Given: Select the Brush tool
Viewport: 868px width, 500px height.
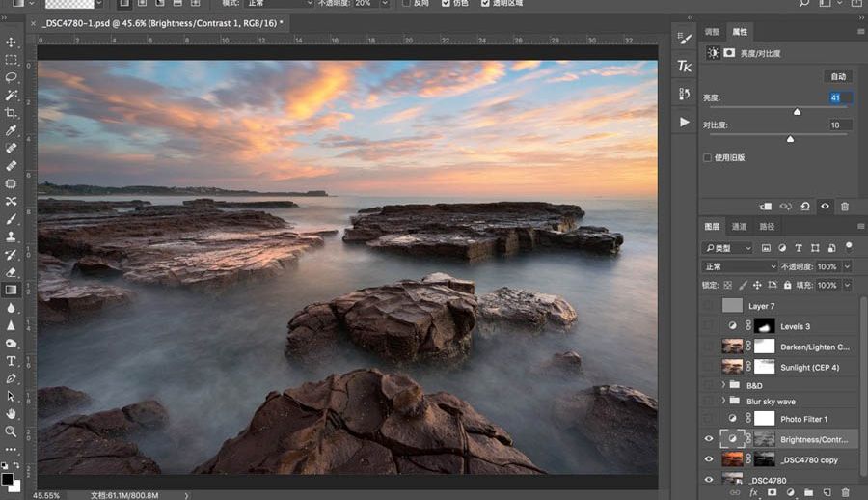Looking at the screenshot, I should (11, 219).
